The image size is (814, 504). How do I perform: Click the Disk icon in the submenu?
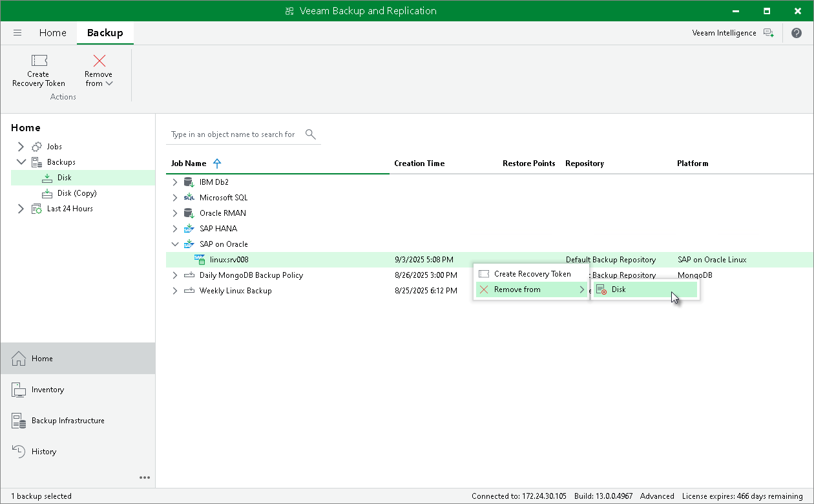click(x=601, y=289)
